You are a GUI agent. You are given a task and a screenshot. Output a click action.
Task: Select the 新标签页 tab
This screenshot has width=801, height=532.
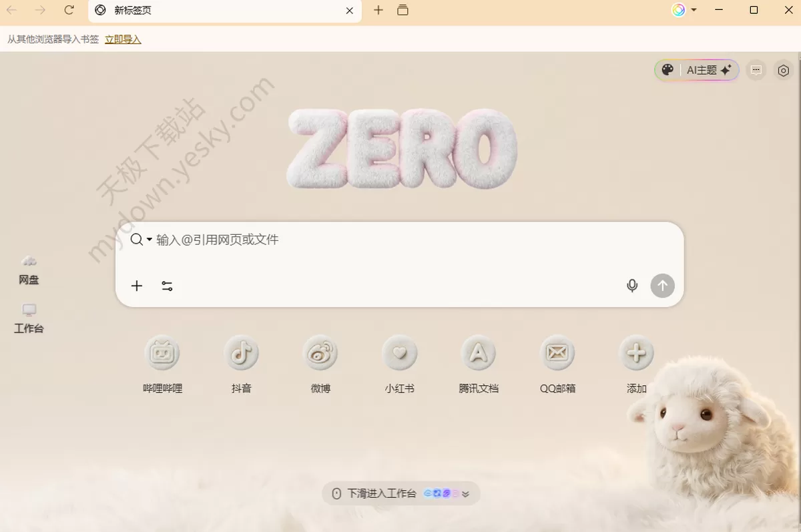click(x=225, y=11)
